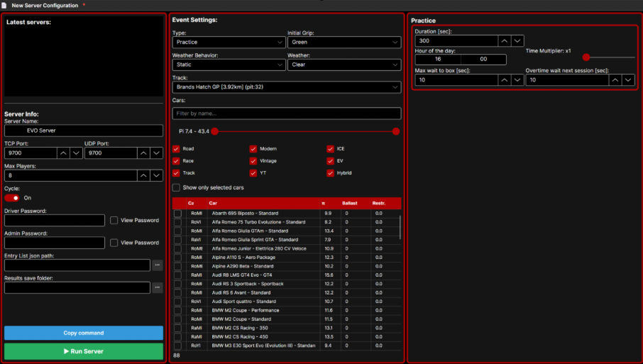Select Audi Sport quattro - Standard row
This screenshot has width=643, height=364.
pos(287,302)
